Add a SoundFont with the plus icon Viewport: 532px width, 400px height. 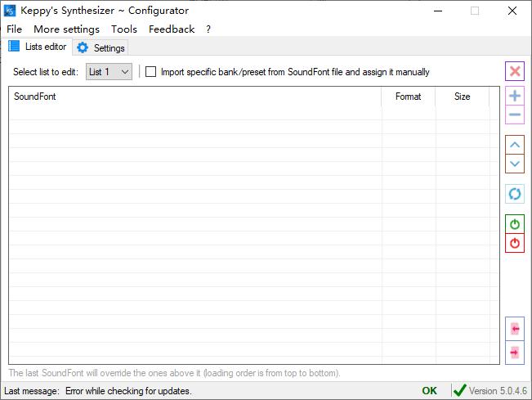coord(515,96)
